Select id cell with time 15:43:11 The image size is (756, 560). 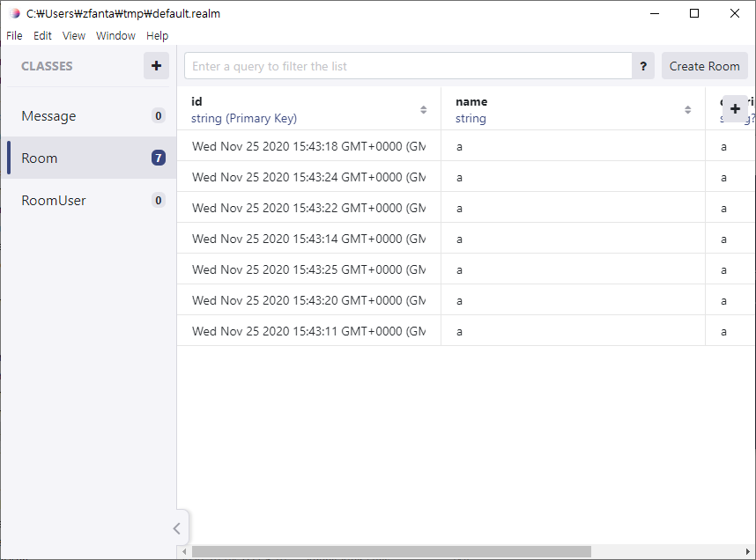(x=309, y=331)
